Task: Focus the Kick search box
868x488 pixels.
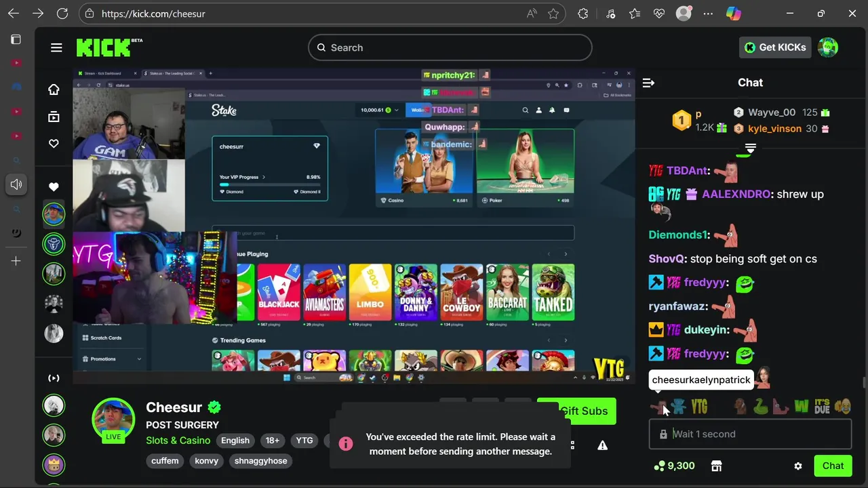Action: (450, 47)
